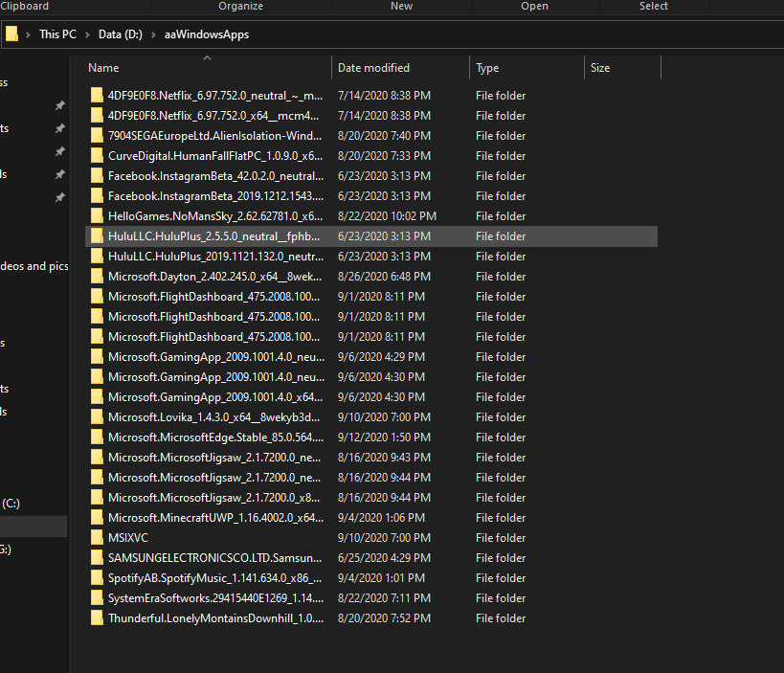Screen dimensions: 784x673
Task: Sort by Date modified column header
Action: click(x=373, y=68)
